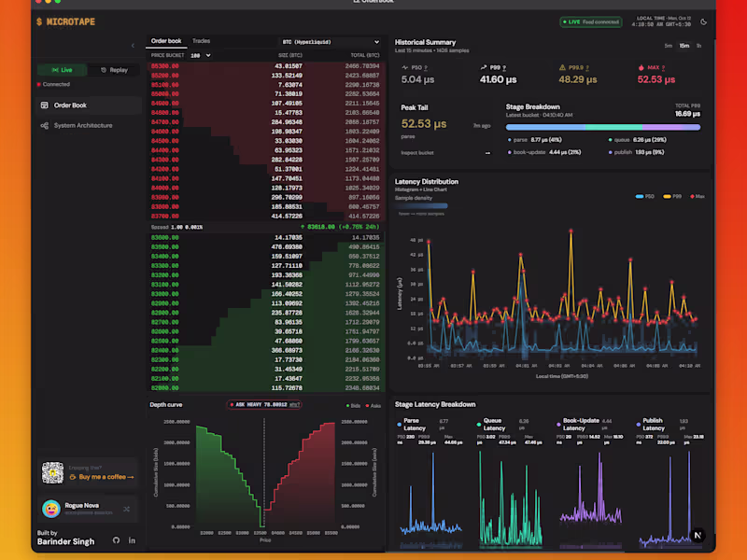The height and width of the screenshot is (560, 747).
Task: Select the 1h time range
Action: pos(698,46)
